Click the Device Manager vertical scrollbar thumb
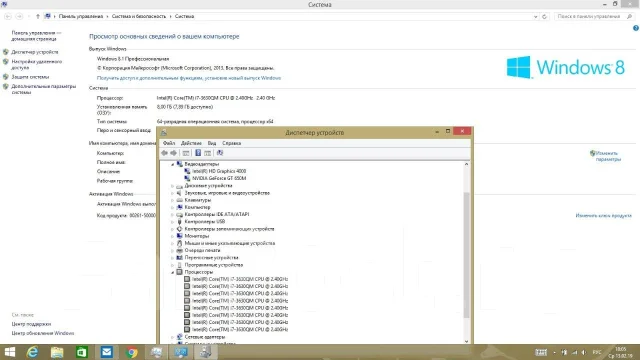Image resolution: width=640 pixels, height=360 pixels. click(466, 255)
